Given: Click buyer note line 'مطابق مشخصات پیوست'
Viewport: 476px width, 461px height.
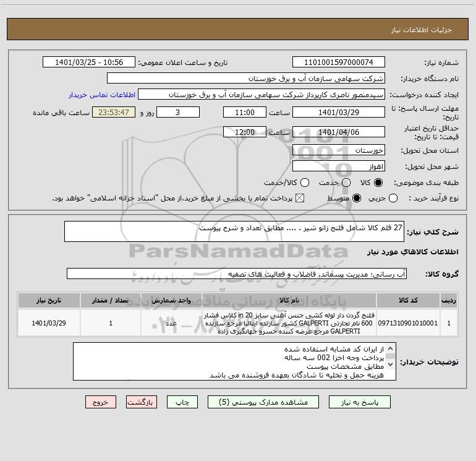Looking at the screenshot, I should (x=345, y=366).
